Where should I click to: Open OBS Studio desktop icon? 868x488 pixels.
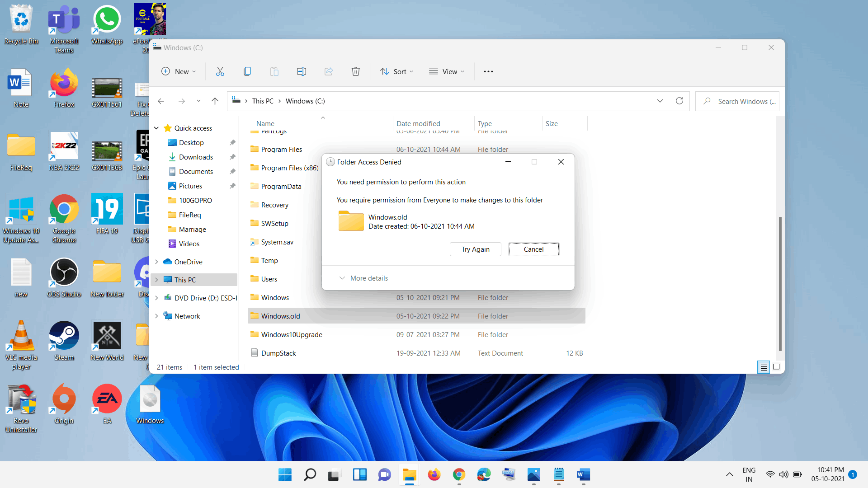[64, 278]
